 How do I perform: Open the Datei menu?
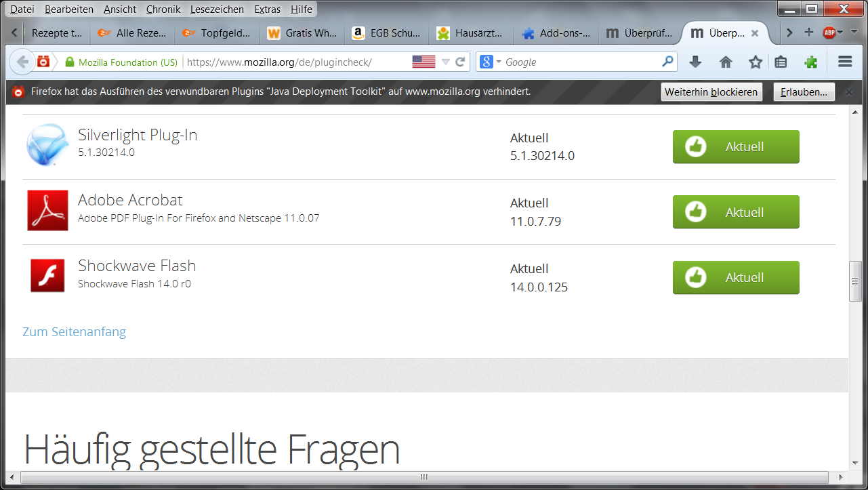pyautogui.click(x=22, y=9)
